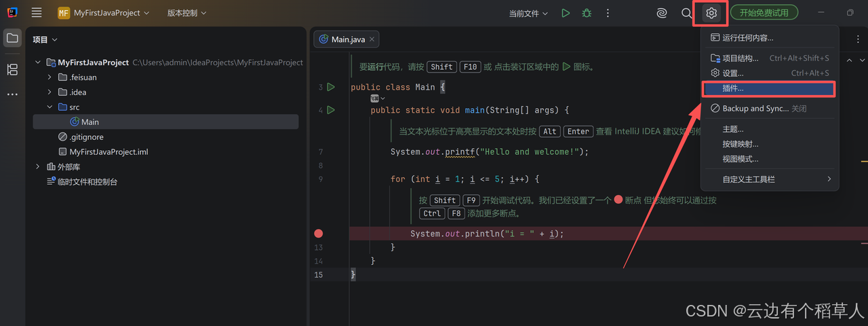Minimize the IntelliJ window
Viewport: 868px width, 326px height.
[x=822, y=13]
